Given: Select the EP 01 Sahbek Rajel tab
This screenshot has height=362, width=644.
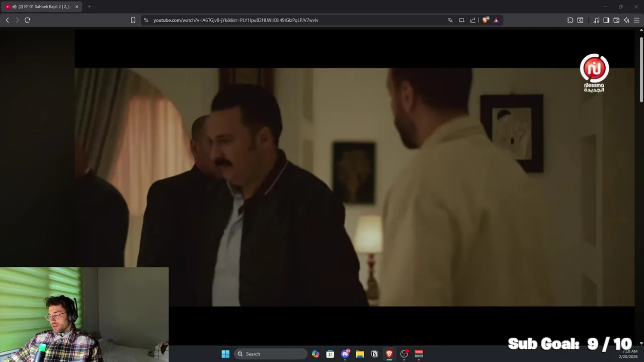Looking at the screenshot, I should (x=42, y=7).
